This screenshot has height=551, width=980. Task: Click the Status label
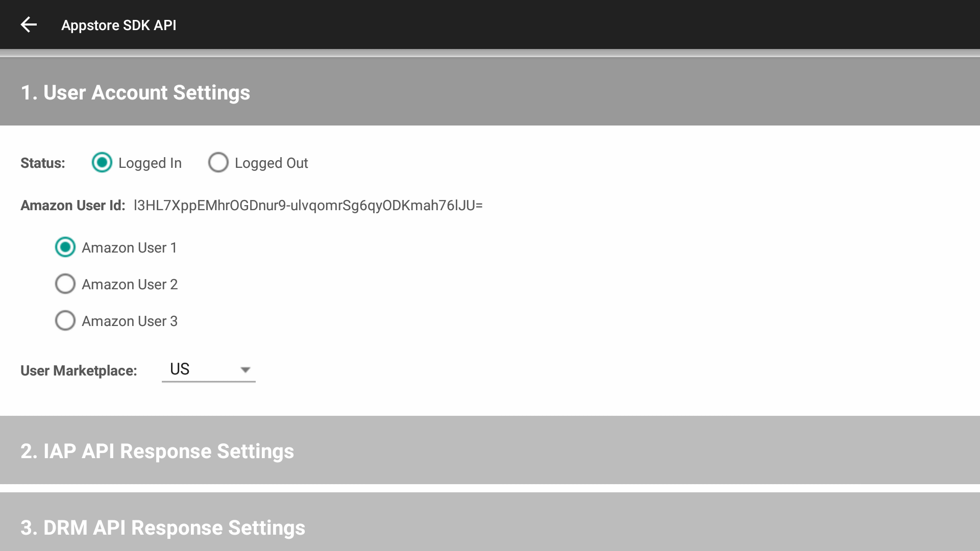click(x=43, y=163)
